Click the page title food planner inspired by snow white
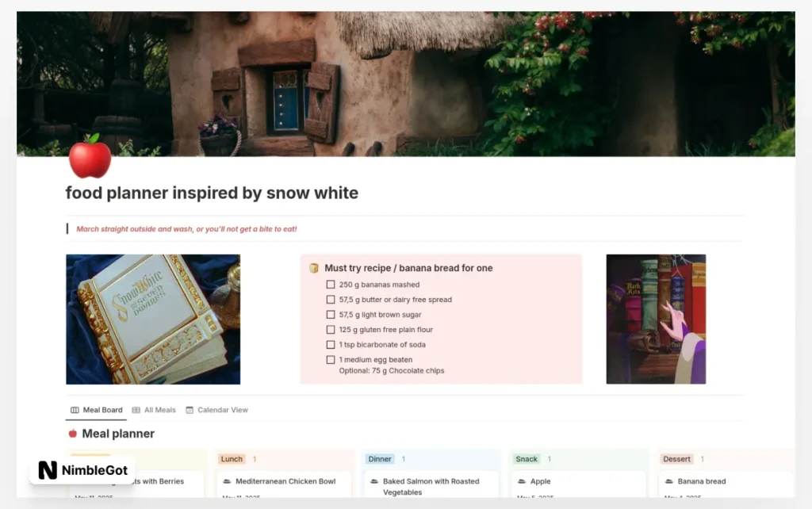 pyautogui.click(x=212, y=193)
